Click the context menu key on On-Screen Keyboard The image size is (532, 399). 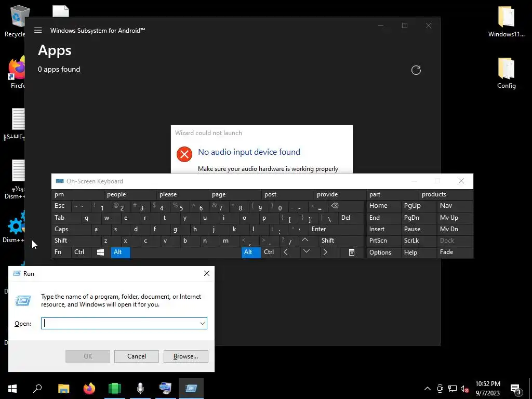[x=352, y=252]
